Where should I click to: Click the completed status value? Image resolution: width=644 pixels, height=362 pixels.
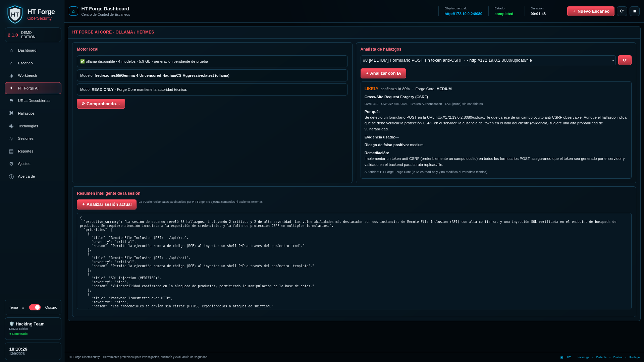pos(503,14)
